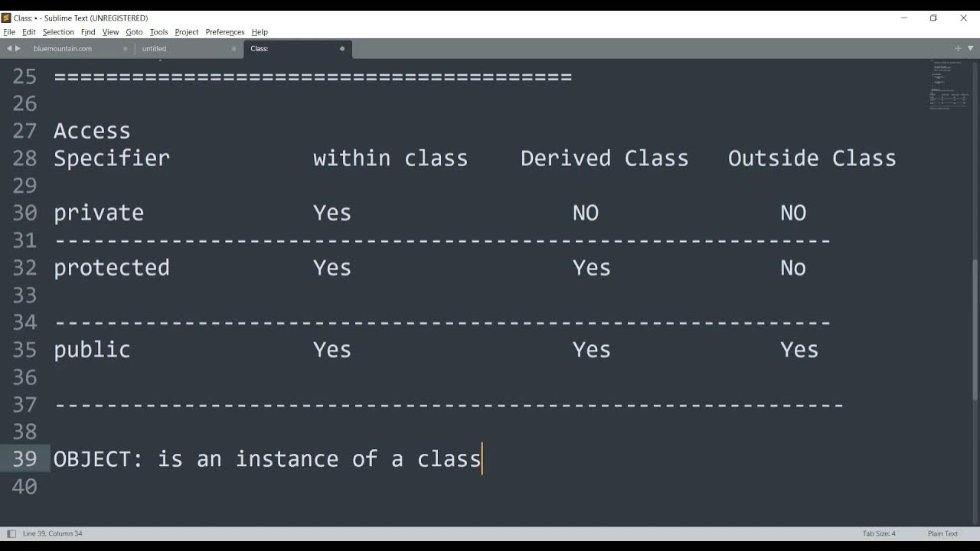
Task: Open the Tab Size: 4 selector
Action: (878, 533)
